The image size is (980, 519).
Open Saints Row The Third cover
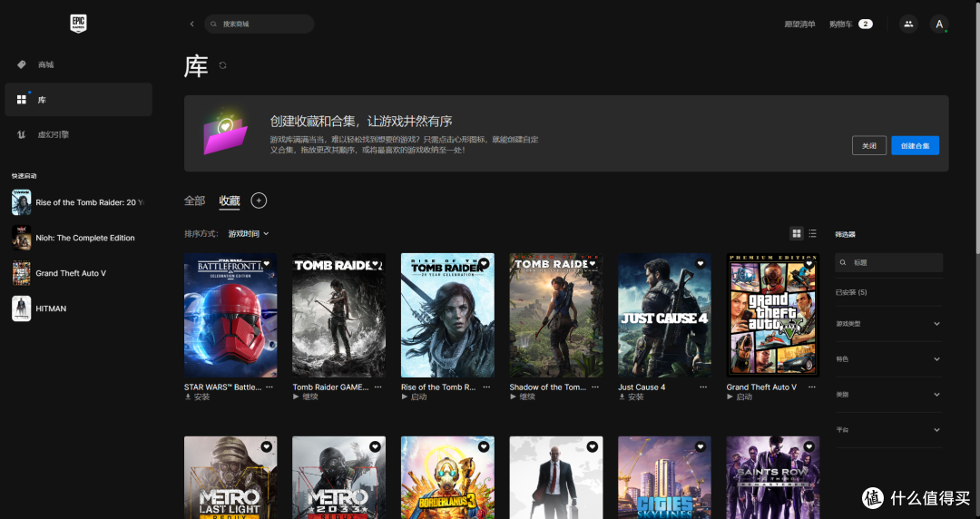(772, 478)
